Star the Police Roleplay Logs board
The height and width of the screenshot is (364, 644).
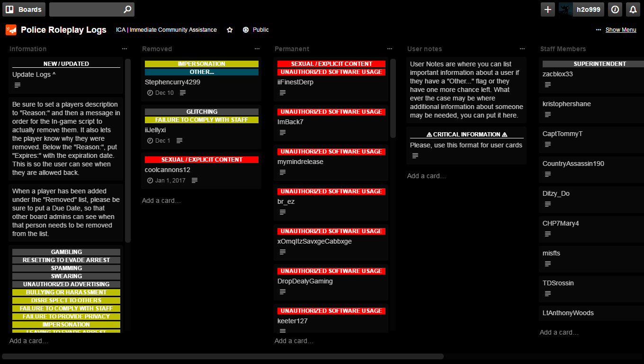[230, 29]
